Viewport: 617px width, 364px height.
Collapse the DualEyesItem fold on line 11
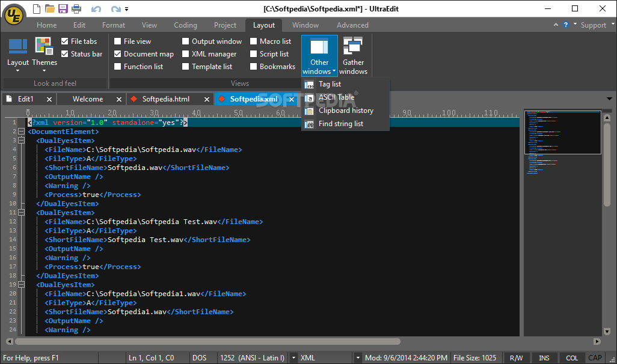21,212
